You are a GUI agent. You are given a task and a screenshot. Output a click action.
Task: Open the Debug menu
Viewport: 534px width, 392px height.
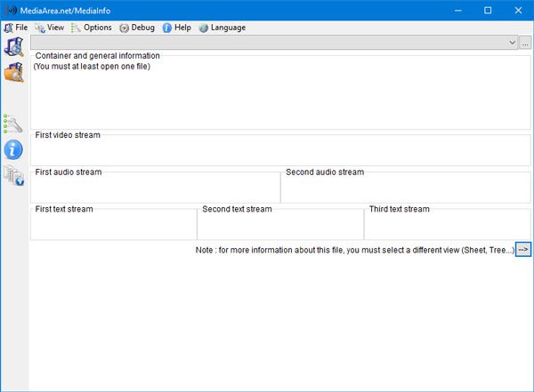tap(137, 28)
